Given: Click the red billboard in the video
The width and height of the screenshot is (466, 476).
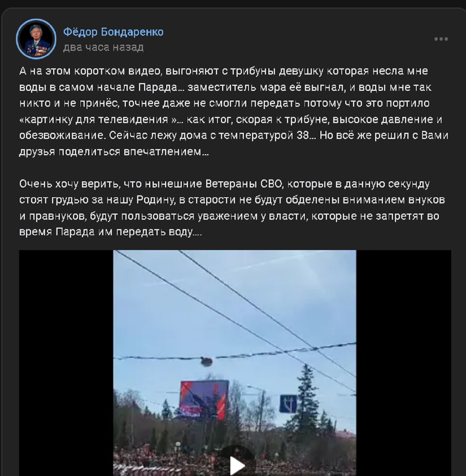Looking at the screenshot, I should pos(203,400).
